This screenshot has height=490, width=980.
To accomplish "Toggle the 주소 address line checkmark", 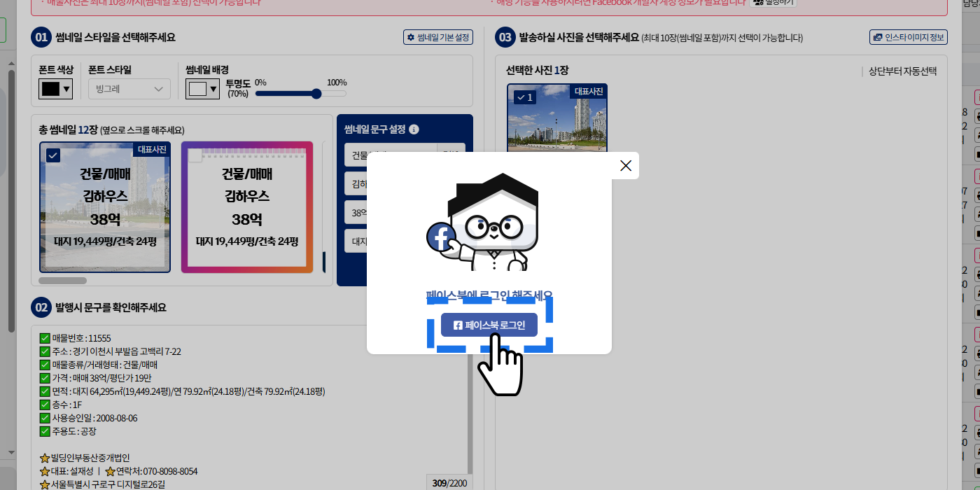I will [45, 351].
